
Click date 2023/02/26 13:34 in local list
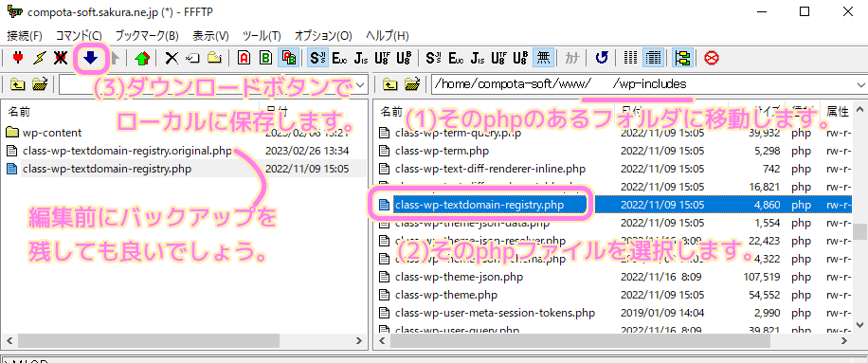tap(307, 151)
